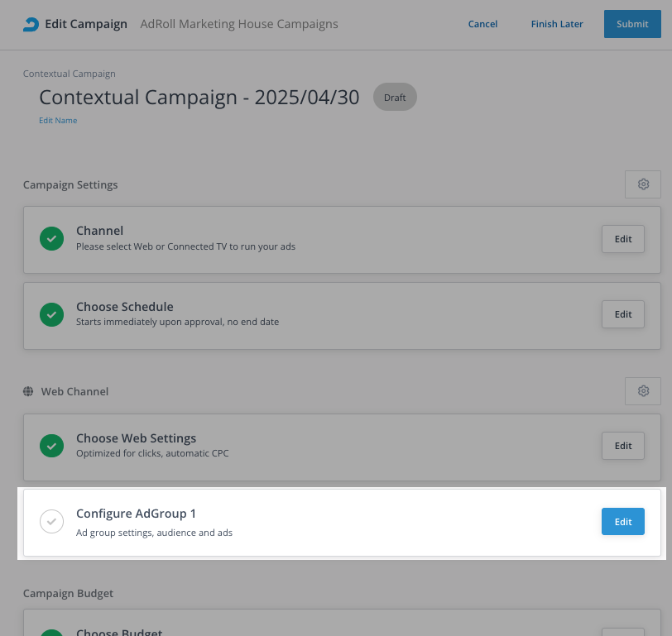The width and height of the screenshot is (672, 636).
Task: Choose Finish Later in the header
Action: tap(557, 24)
